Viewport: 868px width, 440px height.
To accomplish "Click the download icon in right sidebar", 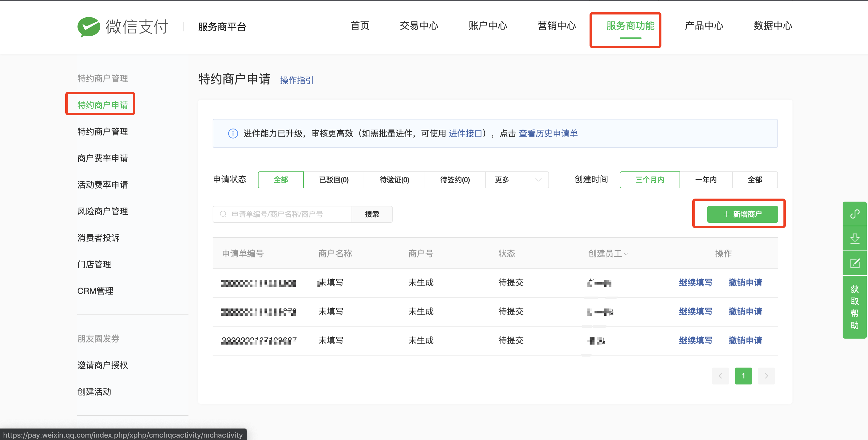I will tap(854, 239).
